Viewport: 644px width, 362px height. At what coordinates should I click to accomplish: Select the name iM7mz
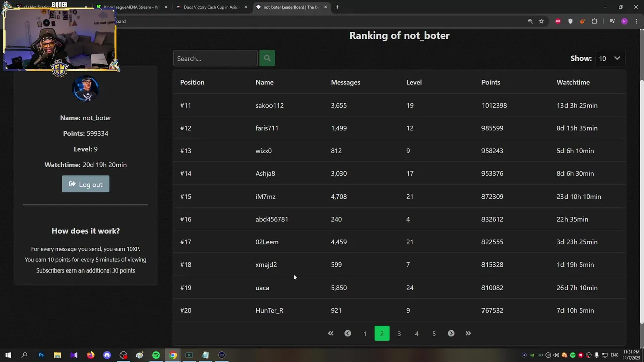coord(265,197)
